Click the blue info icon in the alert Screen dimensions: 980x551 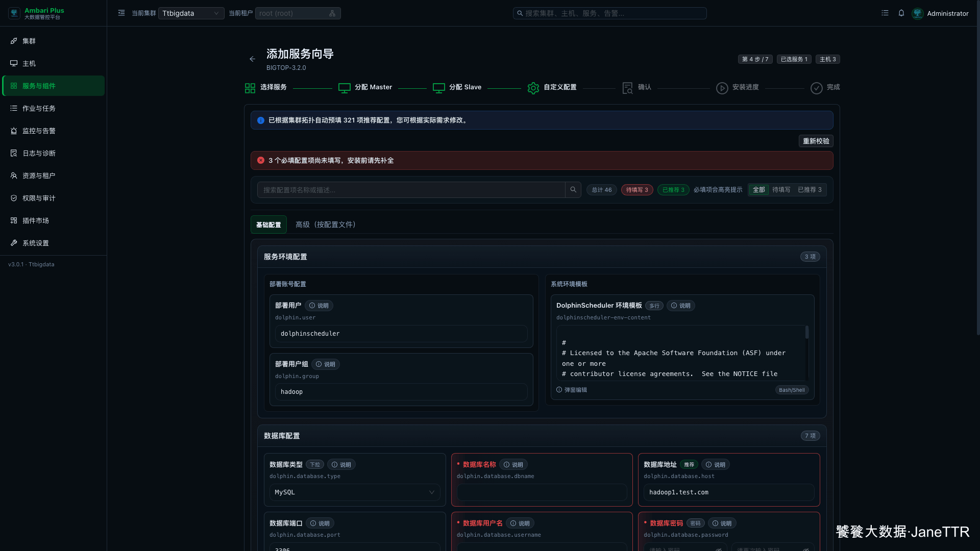pos(261,120)
